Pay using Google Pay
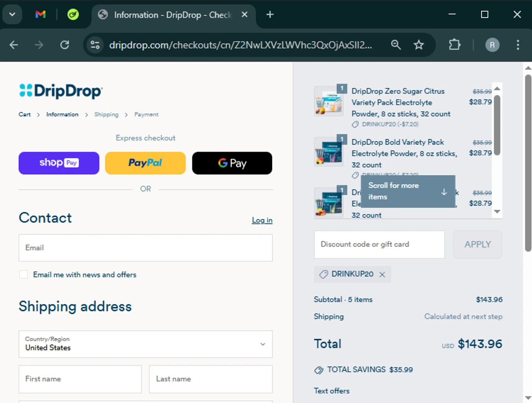The height and width of the screenshot is (403, 532). [232, 163]
